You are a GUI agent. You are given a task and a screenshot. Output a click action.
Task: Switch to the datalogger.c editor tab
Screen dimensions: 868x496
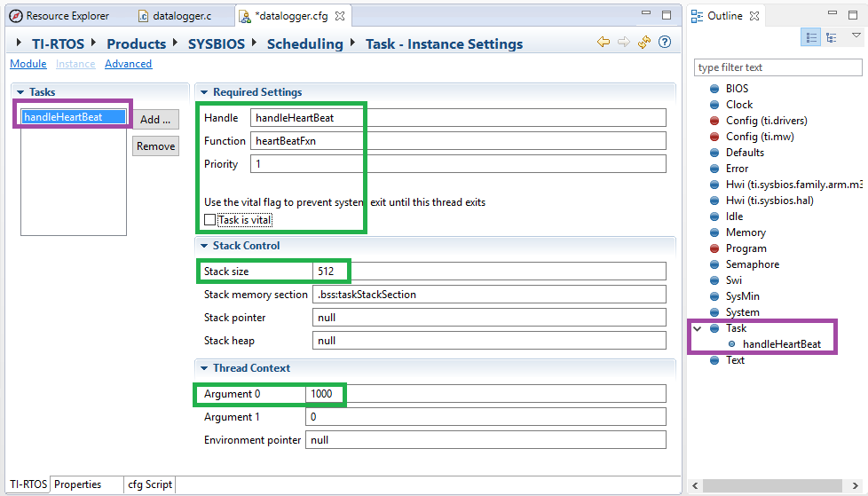180,16
